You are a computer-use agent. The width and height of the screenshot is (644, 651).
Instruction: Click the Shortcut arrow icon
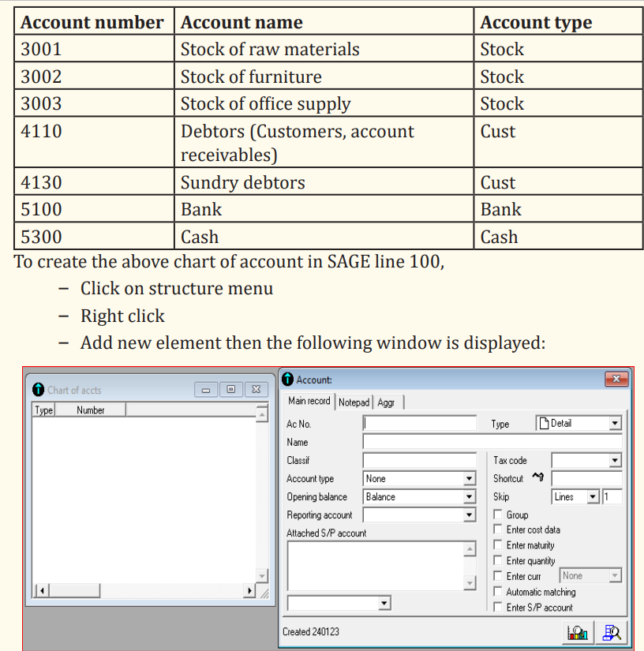[x=537, y=477]
